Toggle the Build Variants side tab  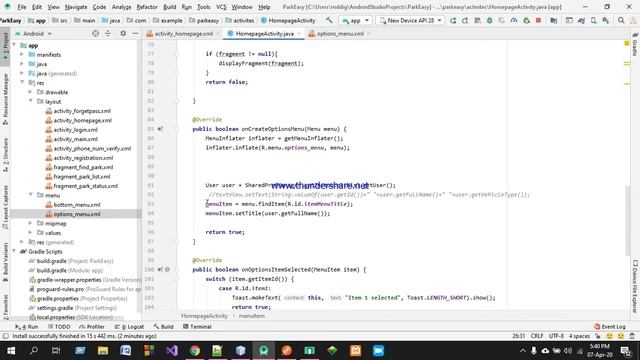click(x=5, y=261)
